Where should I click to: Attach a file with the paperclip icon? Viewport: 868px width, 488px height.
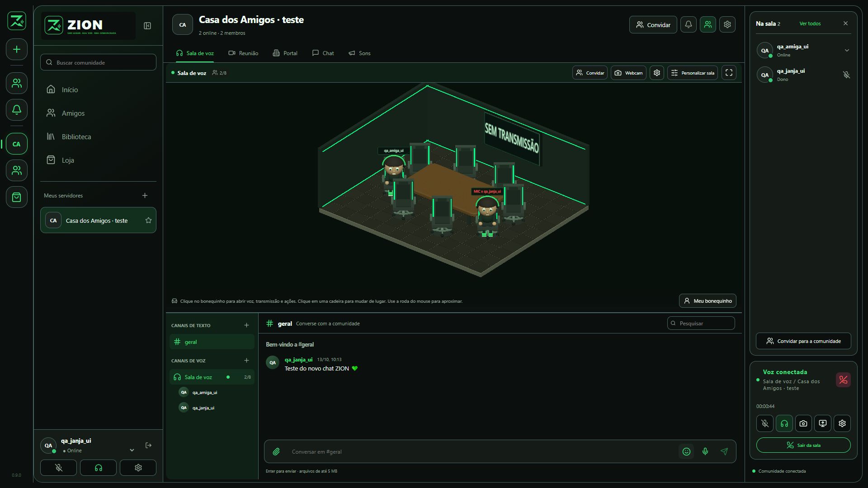(x=276, y=451)
